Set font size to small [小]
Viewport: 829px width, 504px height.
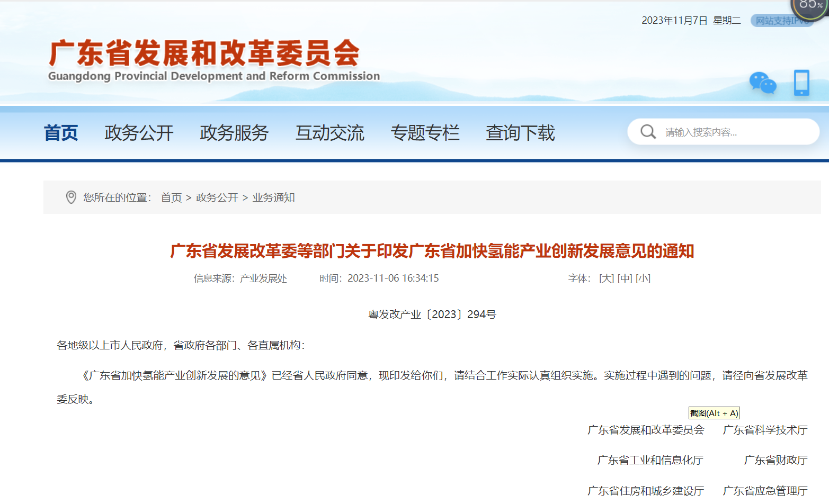click(643, 278)
